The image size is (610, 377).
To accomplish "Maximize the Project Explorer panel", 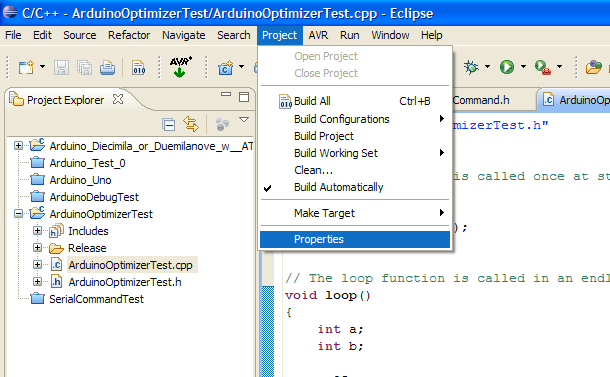I will (x=244, y=97).
